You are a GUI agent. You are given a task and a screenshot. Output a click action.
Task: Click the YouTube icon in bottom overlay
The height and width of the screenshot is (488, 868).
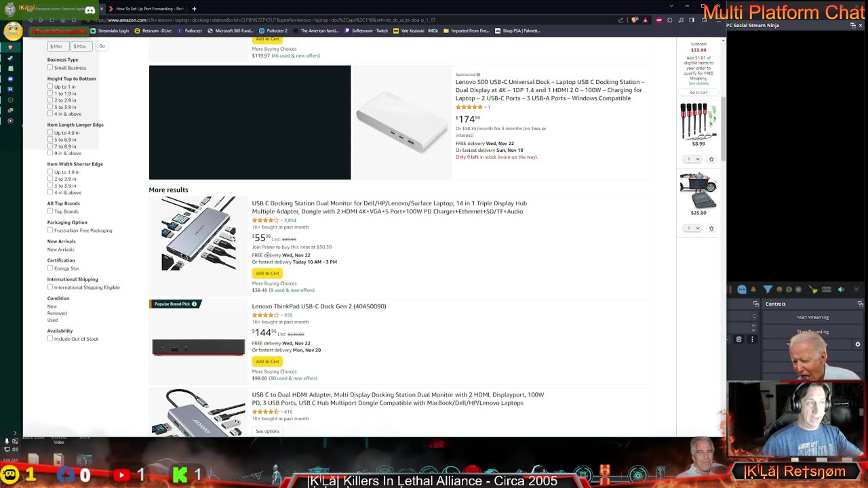coord(121,475)
